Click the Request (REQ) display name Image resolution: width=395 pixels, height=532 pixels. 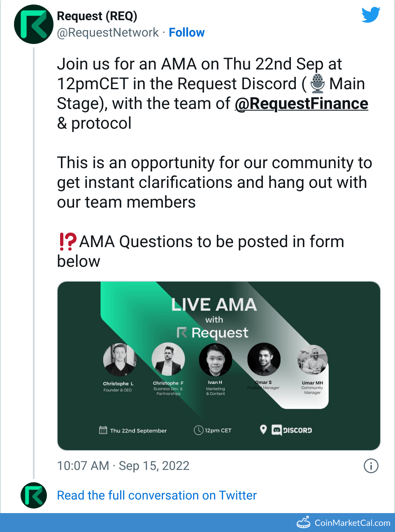pyautogui.click(x=97, y=16)
